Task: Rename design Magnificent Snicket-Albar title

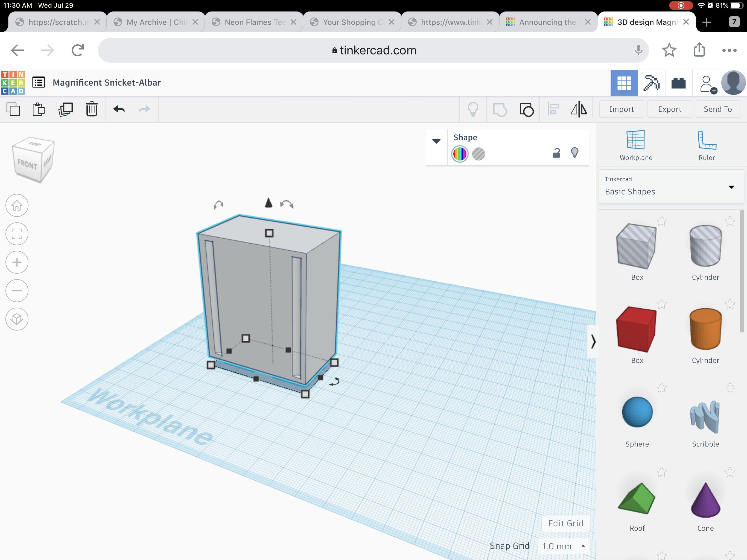Action: click(107, 82)
